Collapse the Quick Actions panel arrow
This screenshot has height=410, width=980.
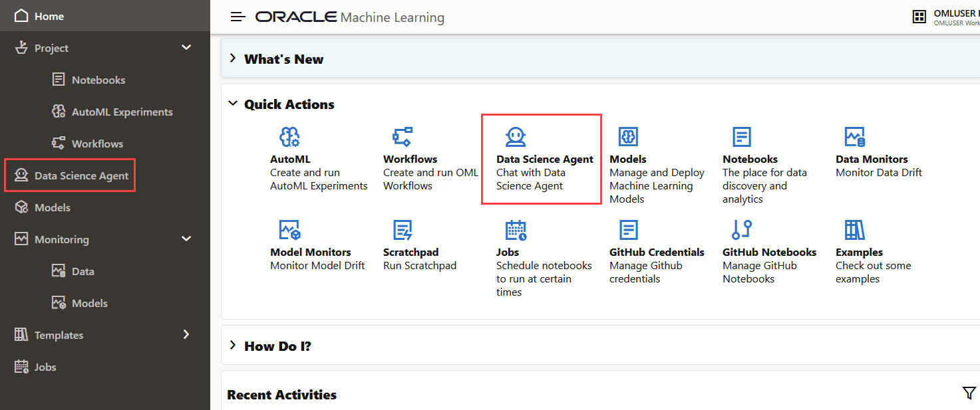(x=233, y=104)
